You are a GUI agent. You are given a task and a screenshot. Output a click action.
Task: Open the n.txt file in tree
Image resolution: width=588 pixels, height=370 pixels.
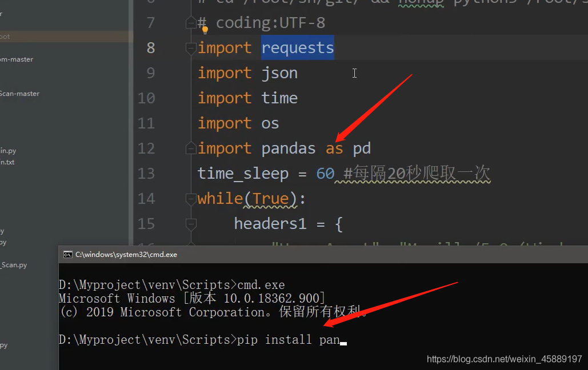[x=7, y=162]
